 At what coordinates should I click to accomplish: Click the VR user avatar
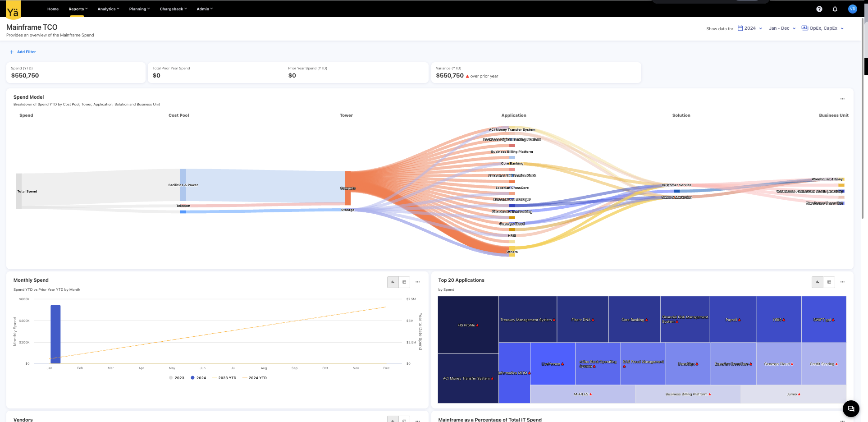[852, 9]
